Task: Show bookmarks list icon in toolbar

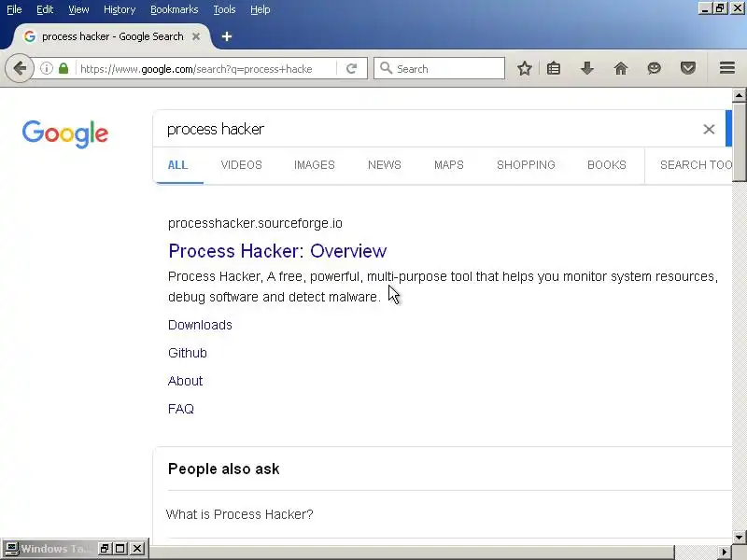Action: click(554, 68)
